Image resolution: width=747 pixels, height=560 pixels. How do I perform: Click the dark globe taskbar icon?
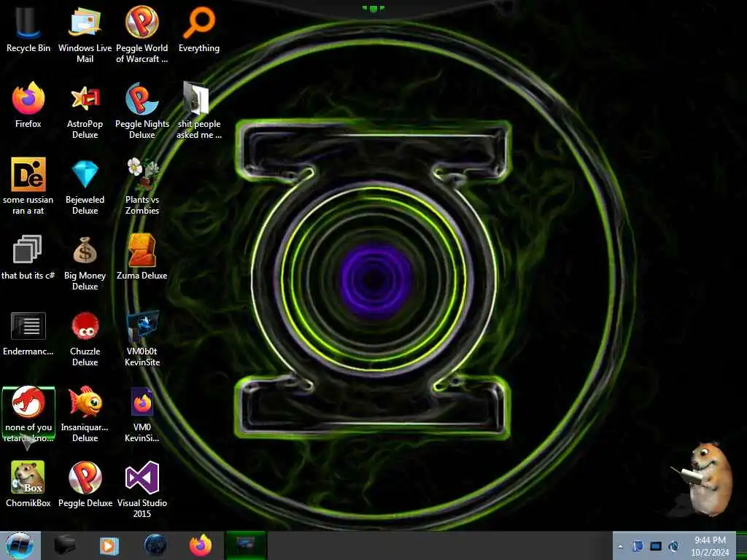pyautogui.click(x=155, y=545)
